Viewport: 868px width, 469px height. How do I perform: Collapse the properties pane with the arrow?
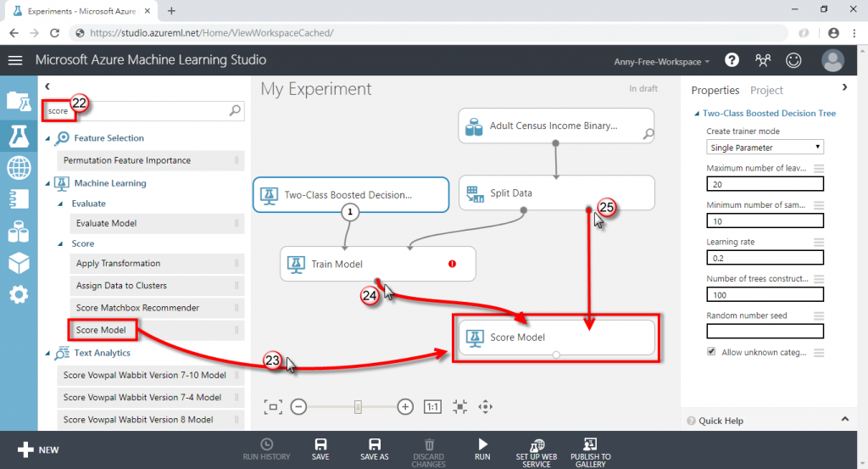click(844, 87)
